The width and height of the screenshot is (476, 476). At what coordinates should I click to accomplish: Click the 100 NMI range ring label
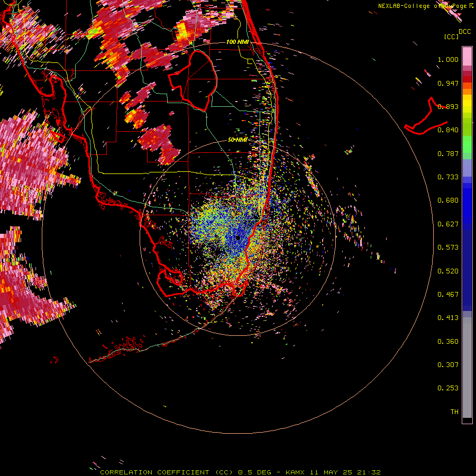tap(237, 42)
